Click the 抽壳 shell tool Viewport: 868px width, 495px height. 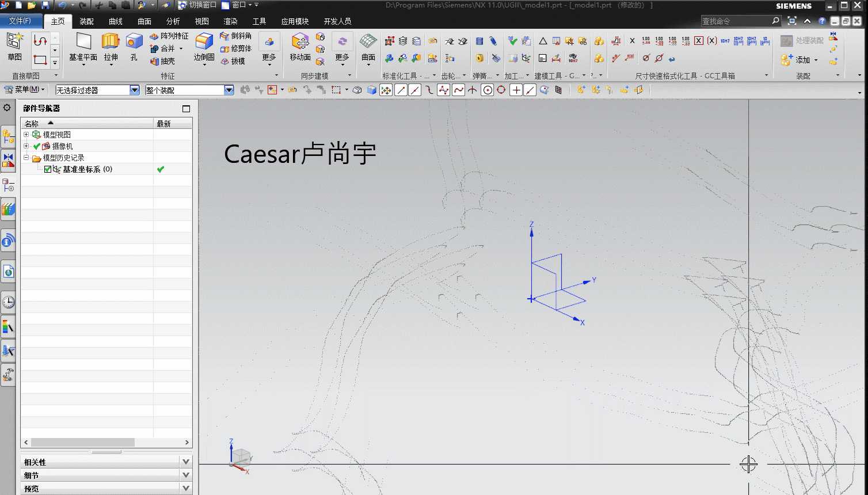162,61
